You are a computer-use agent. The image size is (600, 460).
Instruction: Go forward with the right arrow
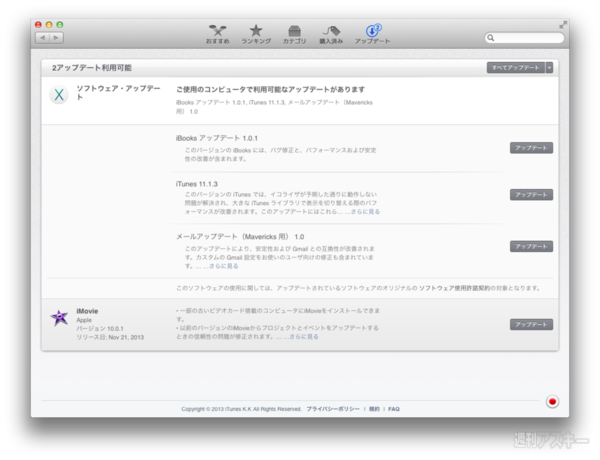tap(56, 38)
